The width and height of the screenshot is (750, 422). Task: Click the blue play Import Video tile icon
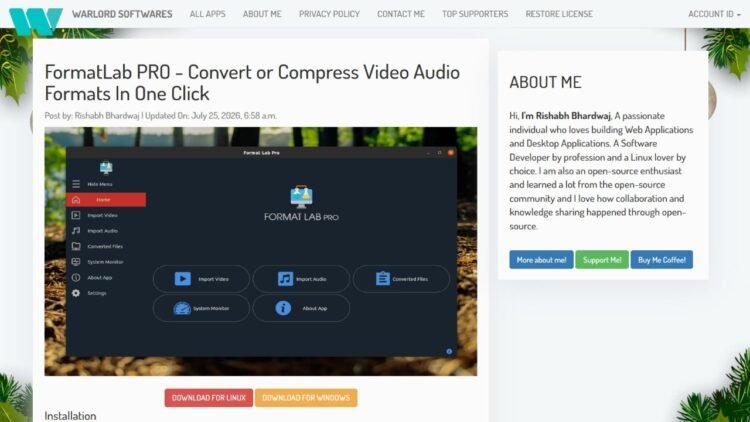tap(183, 278)
